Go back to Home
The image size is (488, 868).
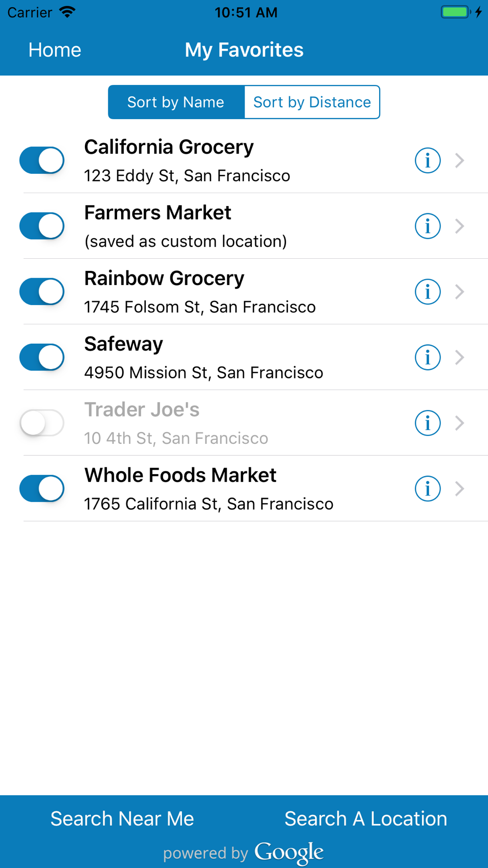coord(55,50)
